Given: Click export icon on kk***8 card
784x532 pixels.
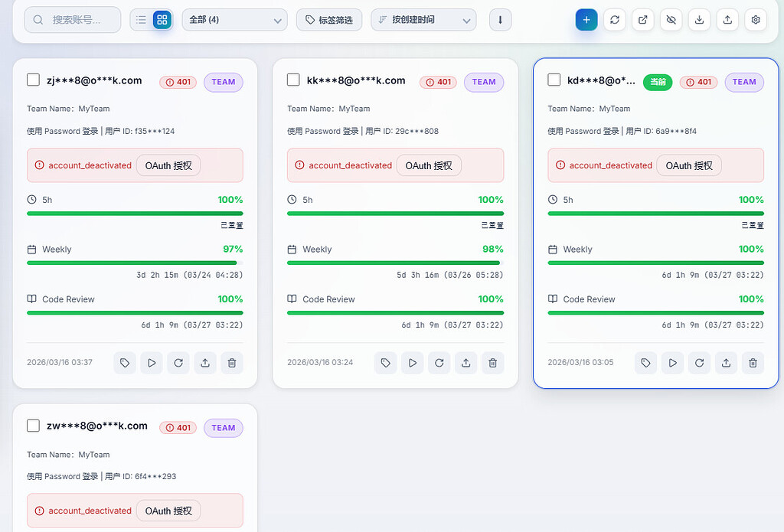Looking at the screenshot, I should pos(466,363).
